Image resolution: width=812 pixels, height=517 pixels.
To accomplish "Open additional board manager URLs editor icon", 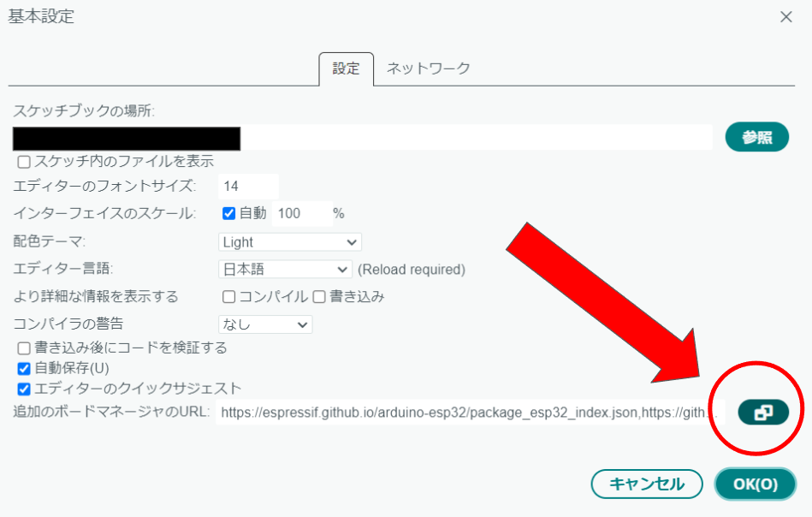I will coord(763,413).
